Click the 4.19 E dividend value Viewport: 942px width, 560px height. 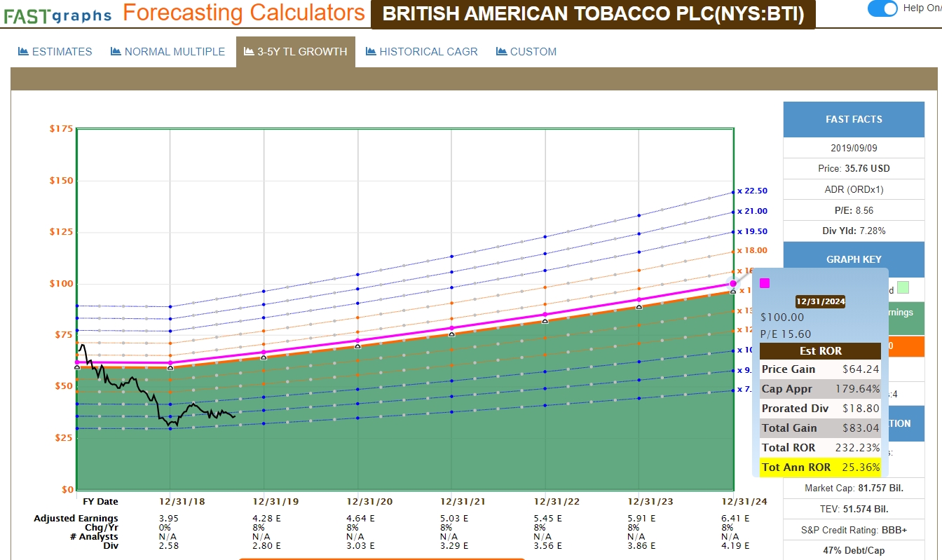click(x=735, y=545)
